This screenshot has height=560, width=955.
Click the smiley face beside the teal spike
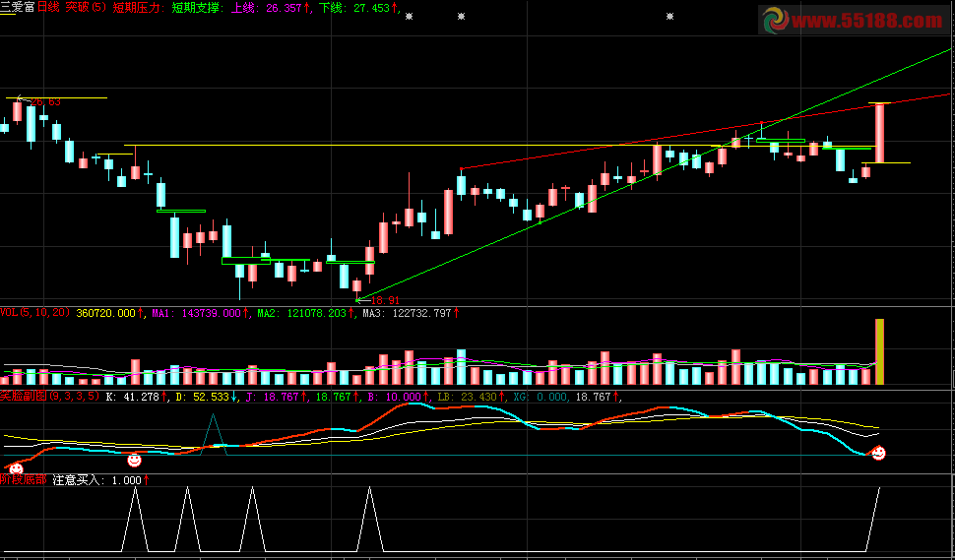click(x=134, y=460)
